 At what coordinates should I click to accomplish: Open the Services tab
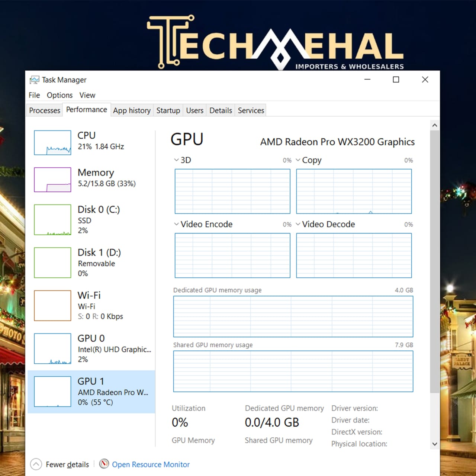[251, 110]
